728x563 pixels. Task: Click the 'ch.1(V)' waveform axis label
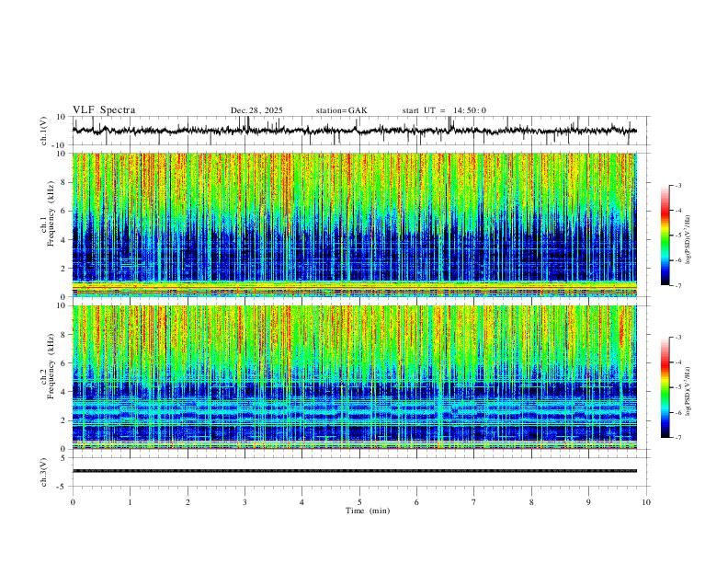point(44,131)
